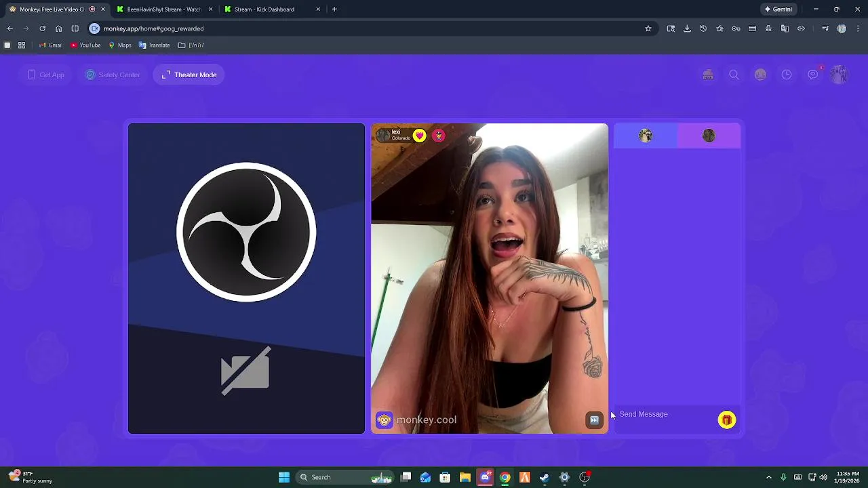Click the disabled camera icon on own video
Screen dimensions: 868x488
[245, 371]
